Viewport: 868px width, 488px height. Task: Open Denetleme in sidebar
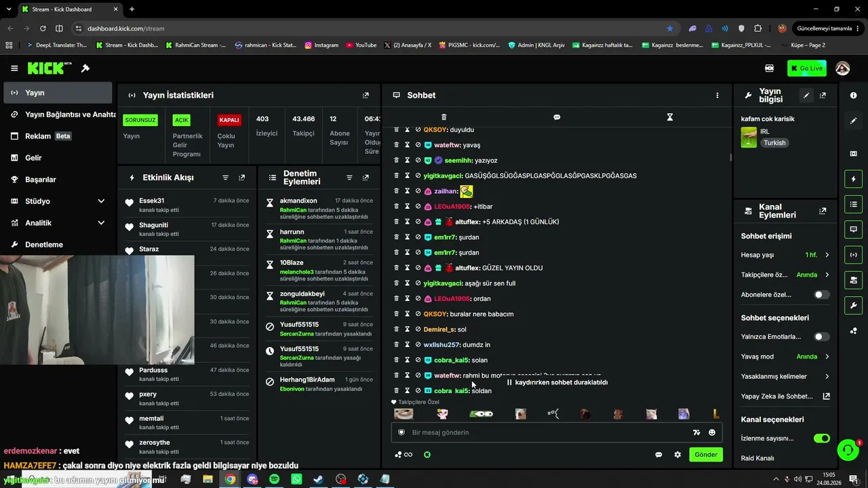[58, 245]
